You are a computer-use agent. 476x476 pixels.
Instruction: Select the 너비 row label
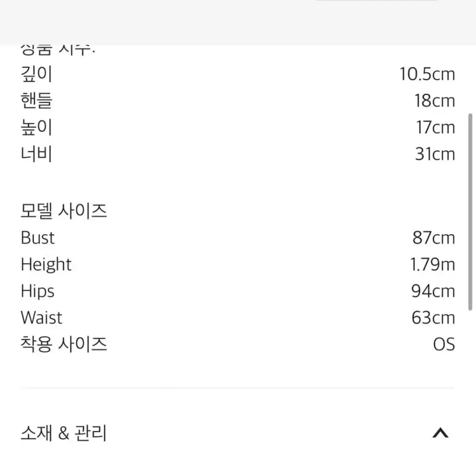[x=36, y=154]
